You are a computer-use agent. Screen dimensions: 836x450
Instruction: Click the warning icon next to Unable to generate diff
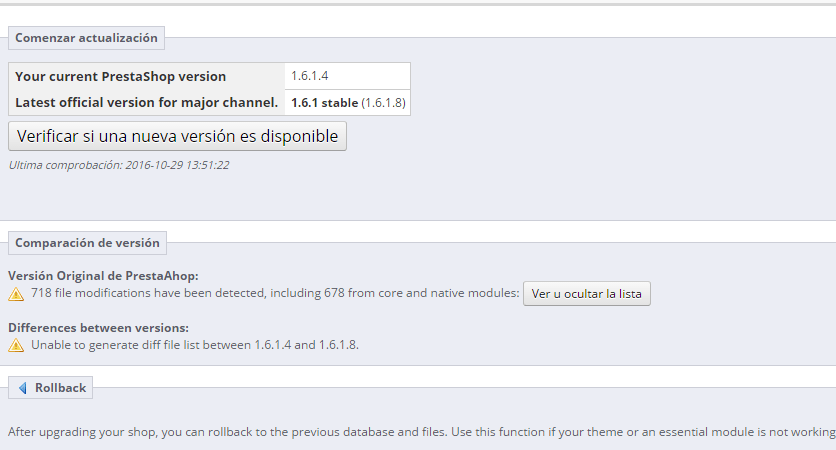pyautogui.click(x=16, y=345)
